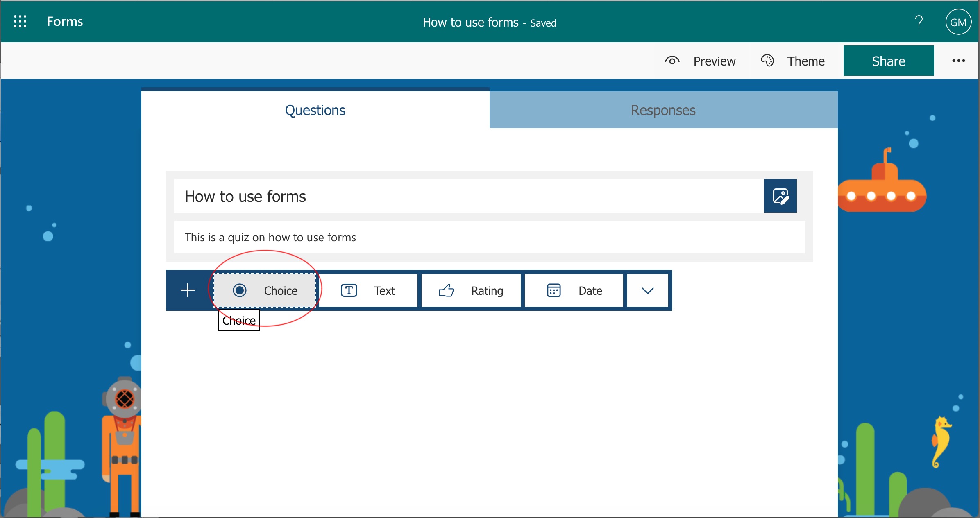Viewport: 980px width, 518px height.
Task: Click the Preview eye icon
Action: (672, 61)
